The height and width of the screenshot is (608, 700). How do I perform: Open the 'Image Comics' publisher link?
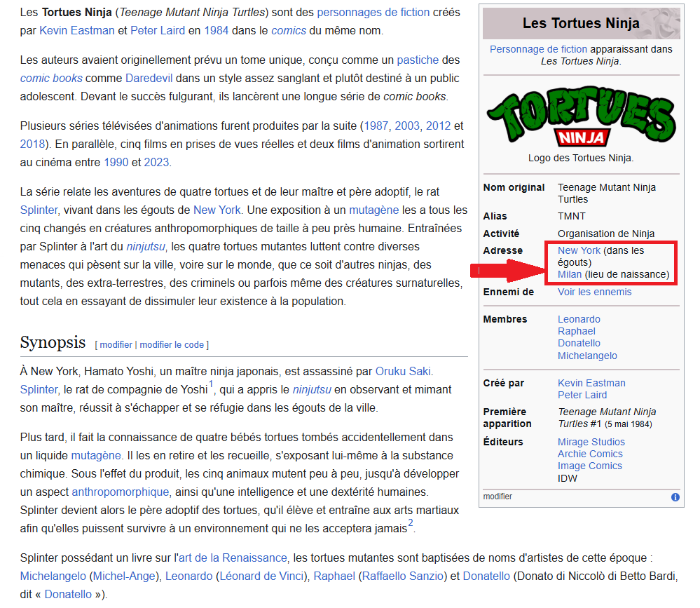click(589, 466)
